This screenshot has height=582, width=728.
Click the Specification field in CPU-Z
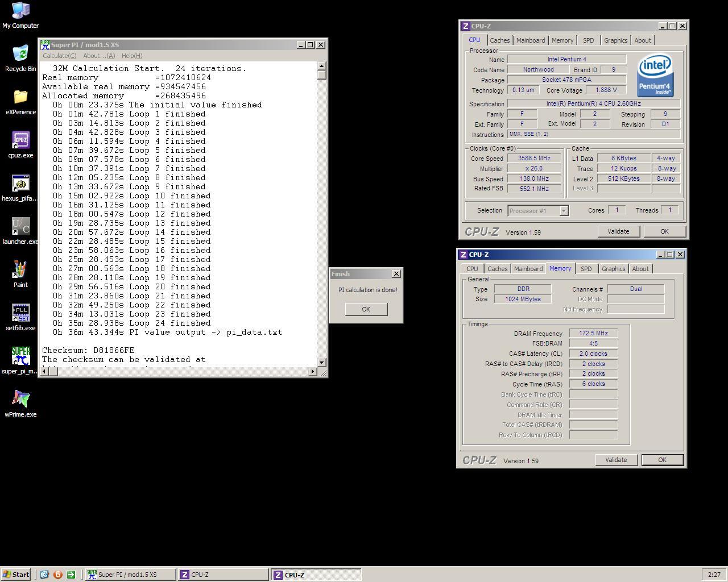[x=593, y=104]
